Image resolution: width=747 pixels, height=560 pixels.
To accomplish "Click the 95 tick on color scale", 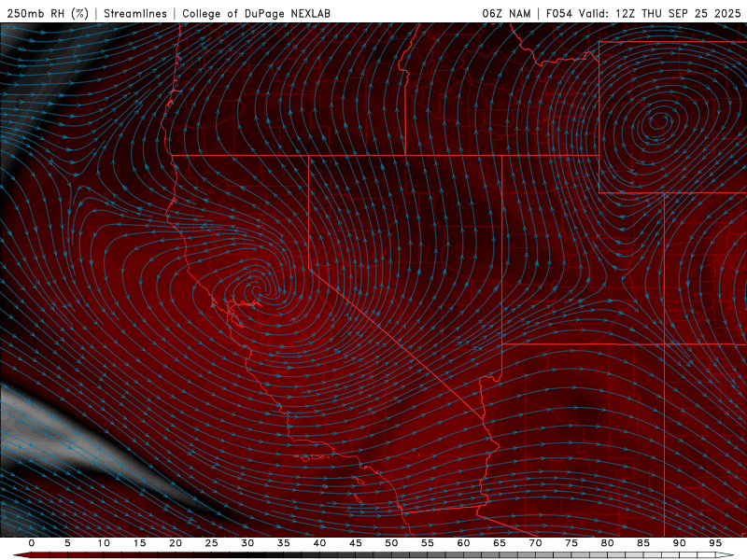I will (x=715, y=543).
